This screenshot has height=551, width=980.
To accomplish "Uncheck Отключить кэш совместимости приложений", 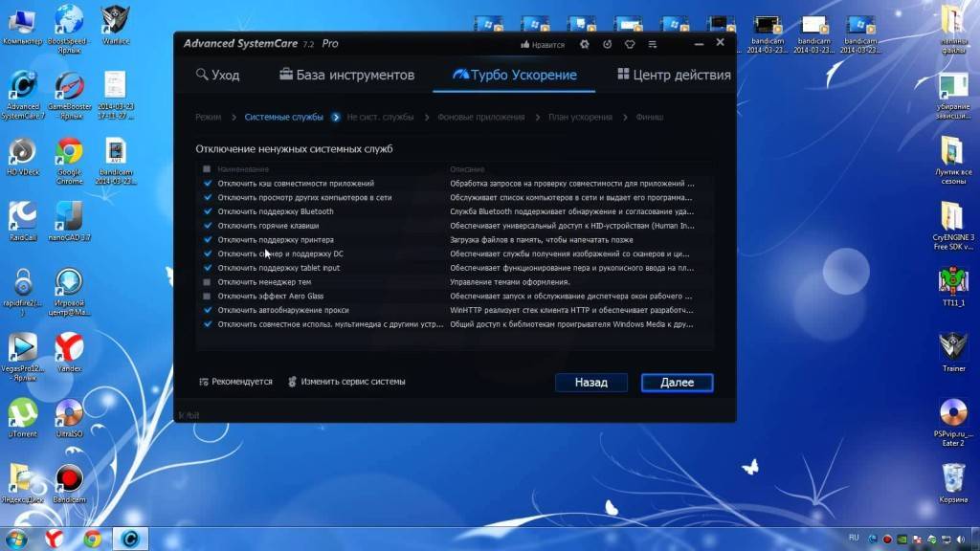I will 208,183.
